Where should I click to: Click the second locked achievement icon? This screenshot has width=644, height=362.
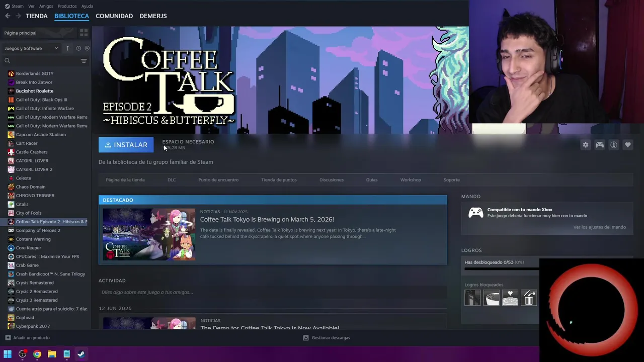pyautogui.click(x=492, y=298)
